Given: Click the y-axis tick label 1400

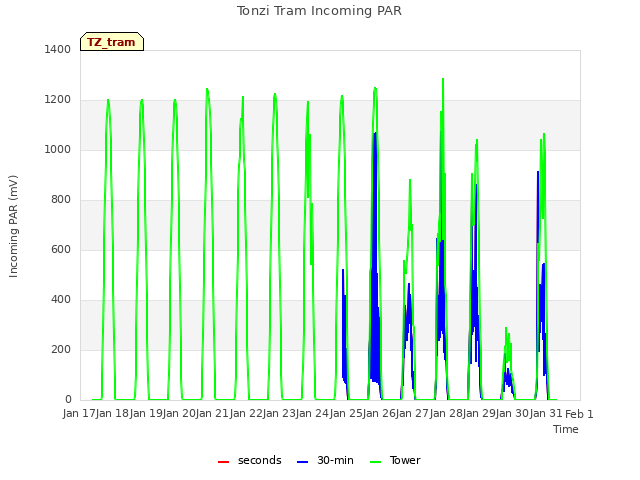Looking at the screenshot, I should click(x=58, y=49).
